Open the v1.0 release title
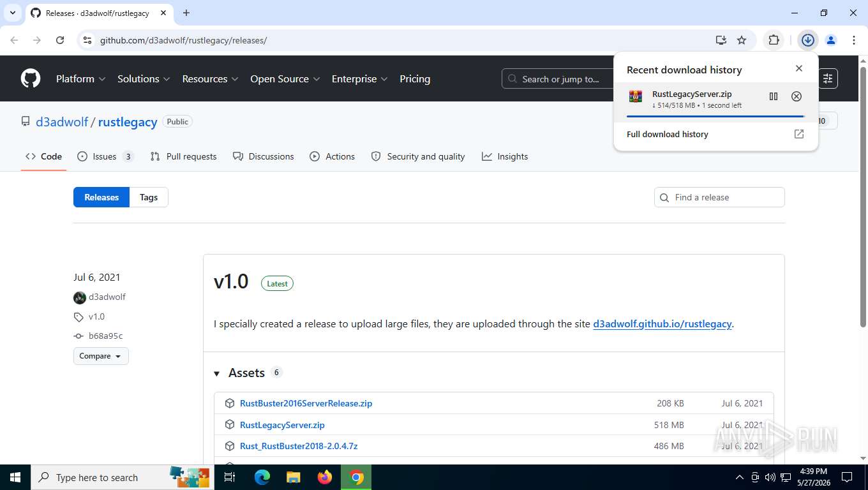This screenshot has width=868, height=490. click(x=231, y=281)
